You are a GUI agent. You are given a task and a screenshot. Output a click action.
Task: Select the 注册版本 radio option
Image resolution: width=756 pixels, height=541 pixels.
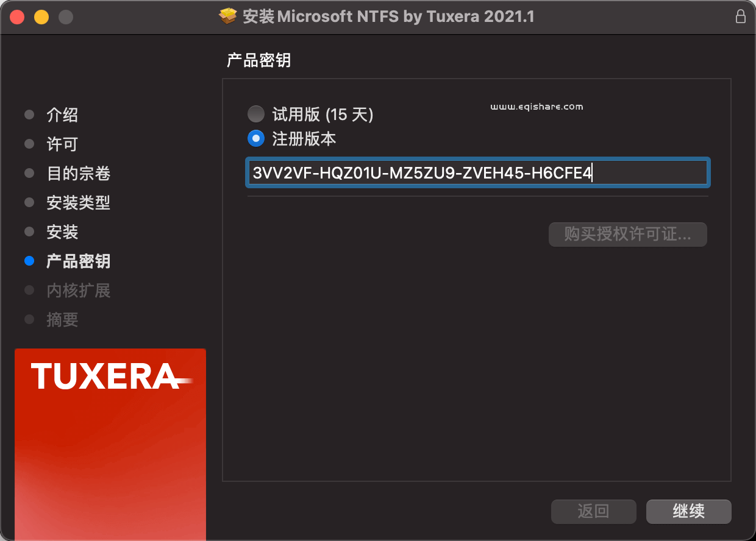(x=256, y=139)
